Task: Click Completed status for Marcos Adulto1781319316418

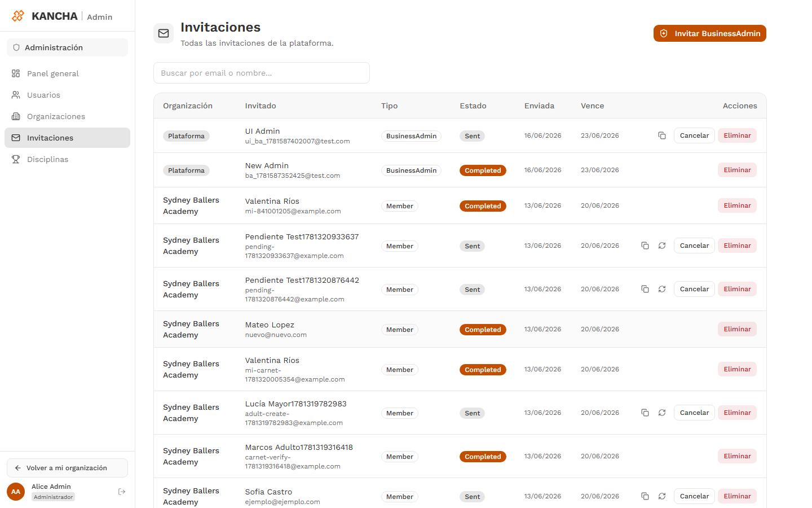Action: (x=483, y=457)
